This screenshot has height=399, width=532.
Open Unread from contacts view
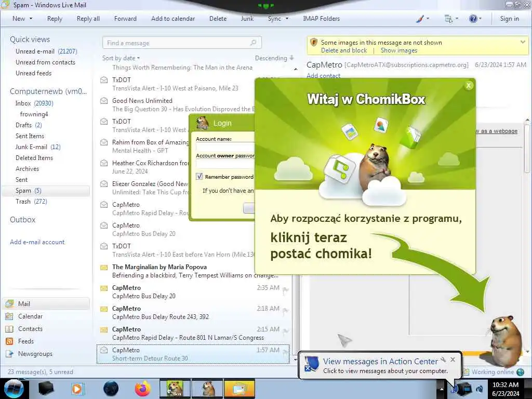46,62
